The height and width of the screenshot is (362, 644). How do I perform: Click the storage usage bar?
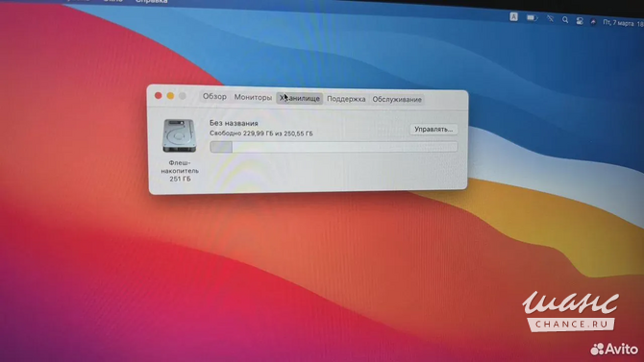point(334,147)
